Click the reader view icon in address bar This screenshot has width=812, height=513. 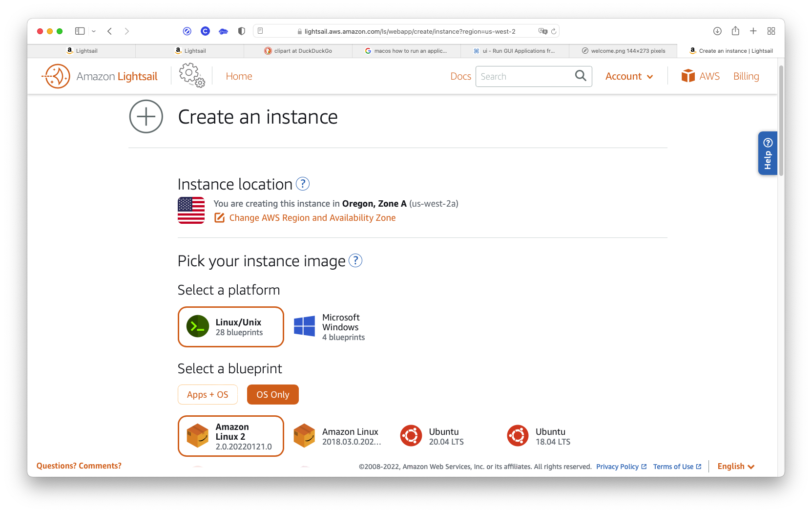(260, 31)
